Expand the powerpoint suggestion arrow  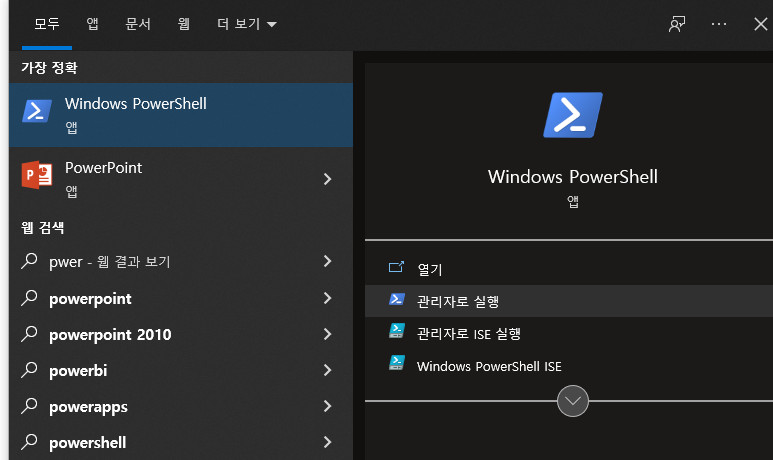(x=327, y=298)
